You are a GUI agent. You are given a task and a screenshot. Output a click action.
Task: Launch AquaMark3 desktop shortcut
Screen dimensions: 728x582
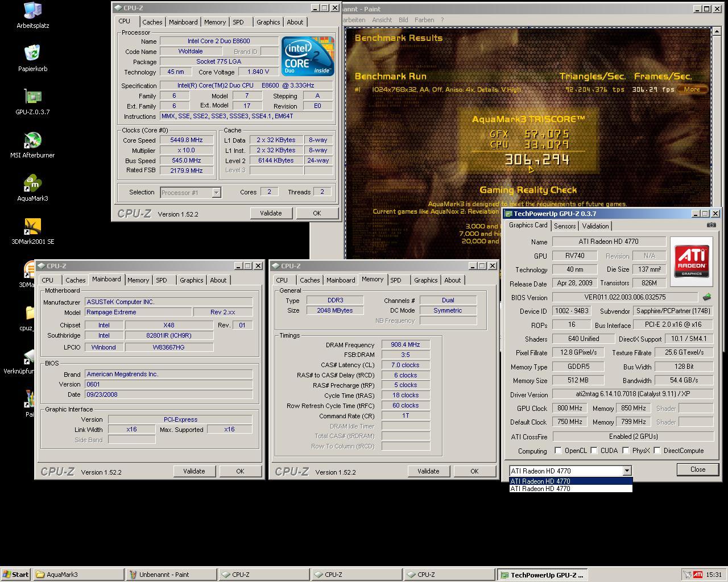(x=33, y=188)
